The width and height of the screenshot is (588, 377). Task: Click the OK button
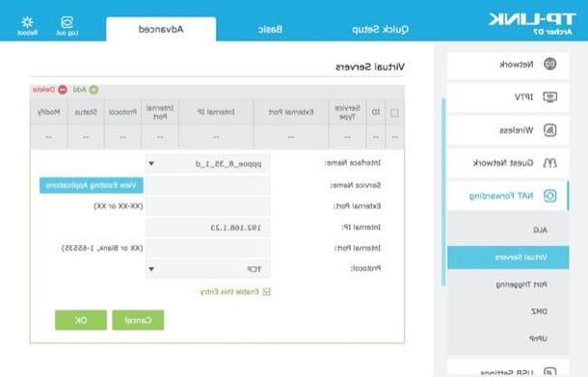(x=81, y=320)
